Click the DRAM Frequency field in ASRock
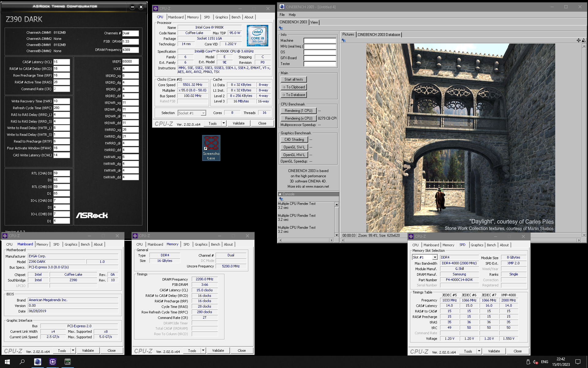Viewport: 588px width, 368px height. tap(130, 50)
